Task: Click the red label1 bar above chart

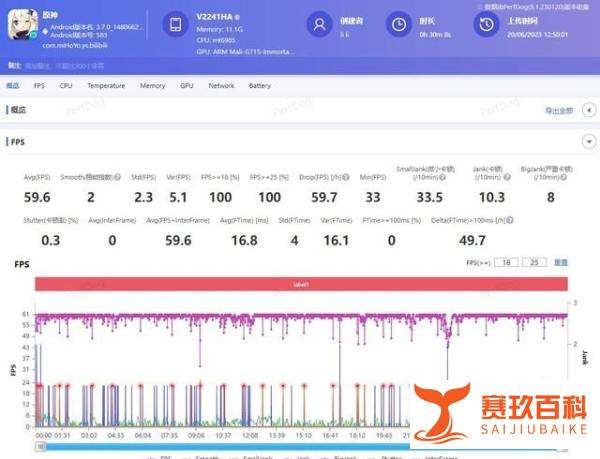Action: [x=301, y=285]
